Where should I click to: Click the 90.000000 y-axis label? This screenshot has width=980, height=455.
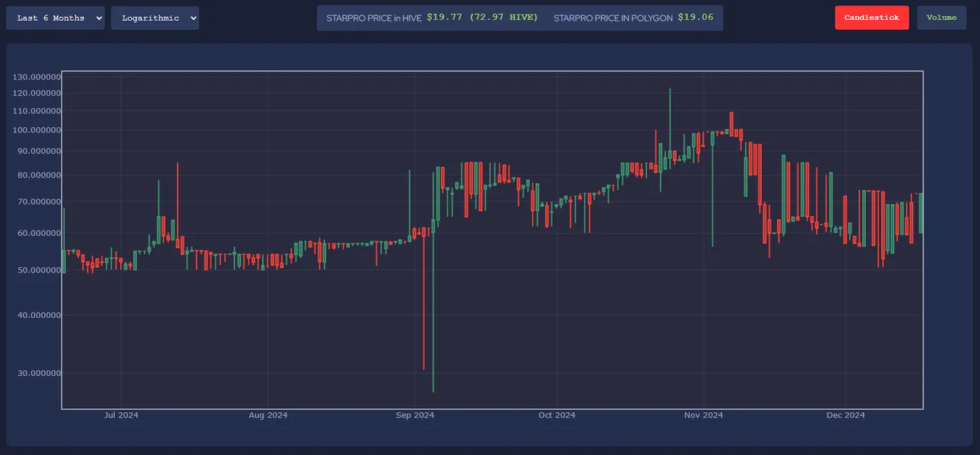(x=39, y=151)
